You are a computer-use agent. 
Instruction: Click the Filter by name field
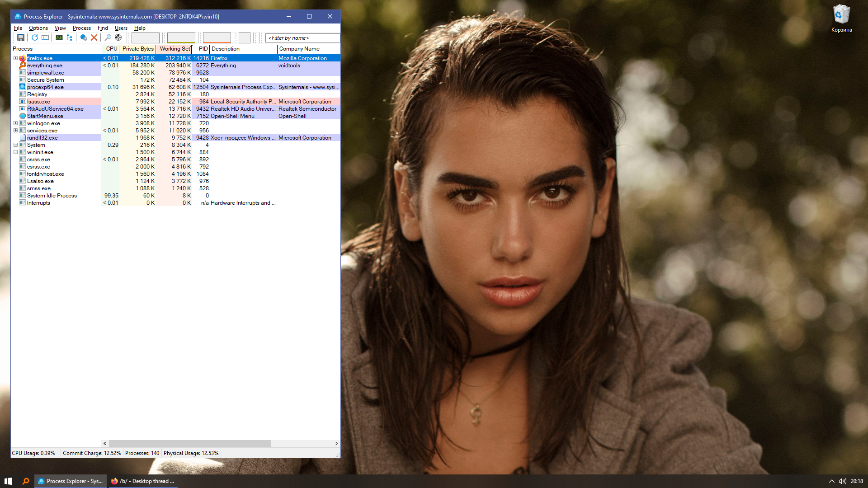(302, 38)
